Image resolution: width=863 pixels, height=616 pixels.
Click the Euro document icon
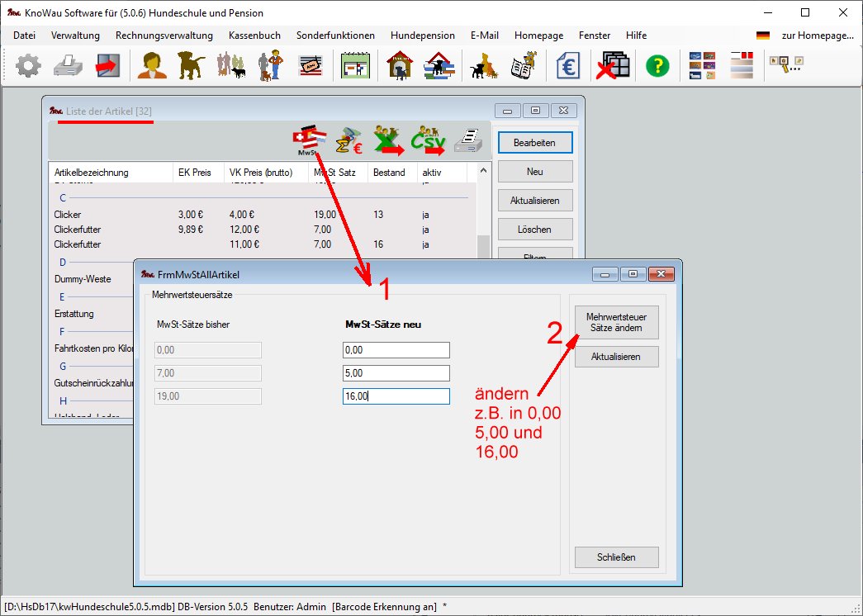568,66
